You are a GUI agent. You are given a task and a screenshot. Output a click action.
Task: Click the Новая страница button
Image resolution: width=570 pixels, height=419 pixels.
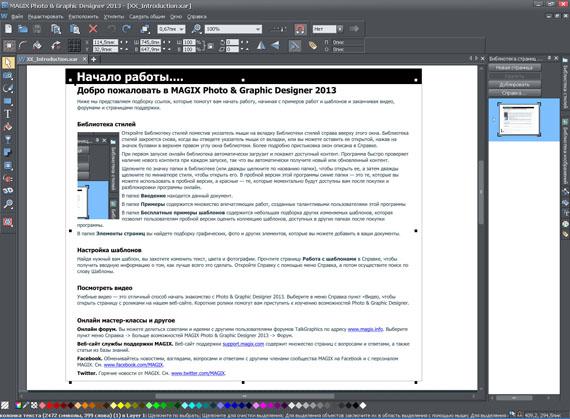(x=514, y=68)
